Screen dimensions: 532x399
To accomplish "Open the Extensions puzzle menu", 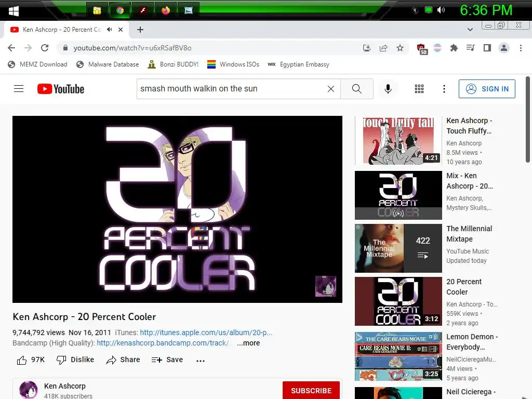I will point(454,48).
